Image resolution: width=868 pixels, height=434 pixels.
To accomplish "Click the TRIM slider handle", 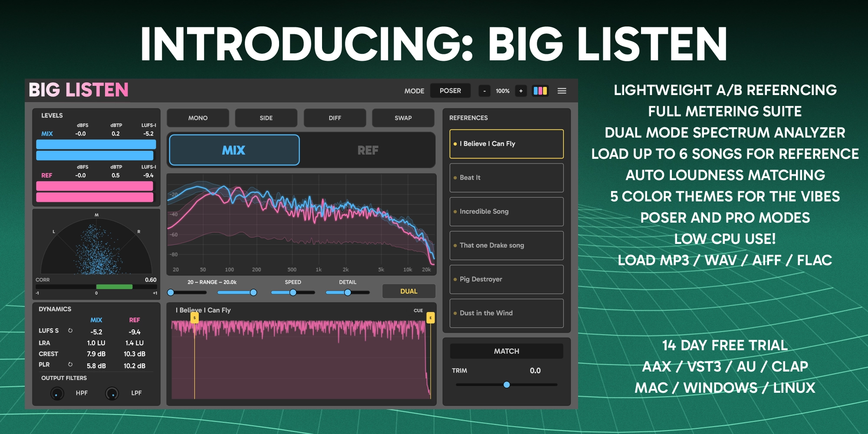I will [506, 385].
